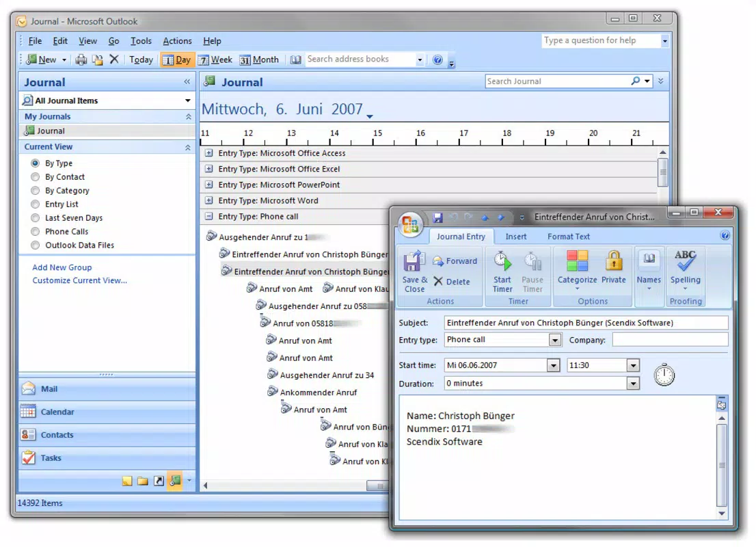Click the ribbon help icon in entry window
This screenshot has width=756, height=547.
pyautogui.click(x=725, y=235)
